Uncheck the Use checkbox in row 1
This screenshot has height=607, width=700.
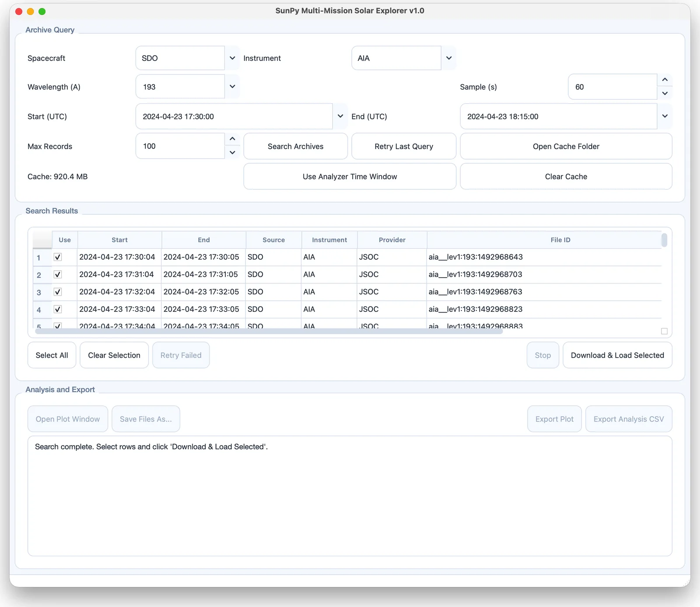point(58,257)
